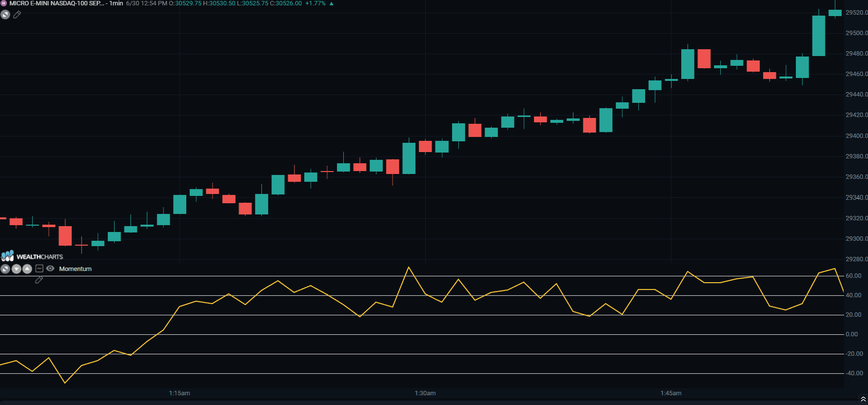868x405 pixels.
Task: Click the green up-arrow next to +1.77%
Action: coord(332,3)
